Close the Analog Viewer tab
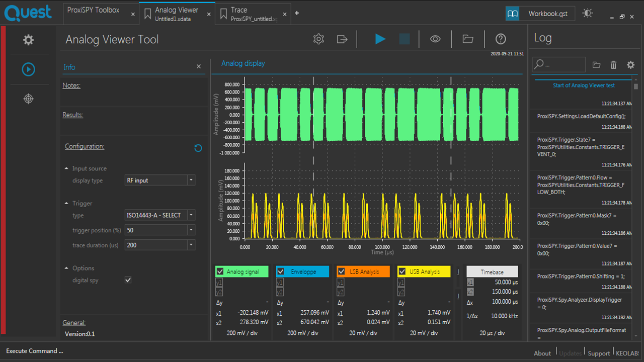Screen dimensions: 644x362 (x=209, y=15)
